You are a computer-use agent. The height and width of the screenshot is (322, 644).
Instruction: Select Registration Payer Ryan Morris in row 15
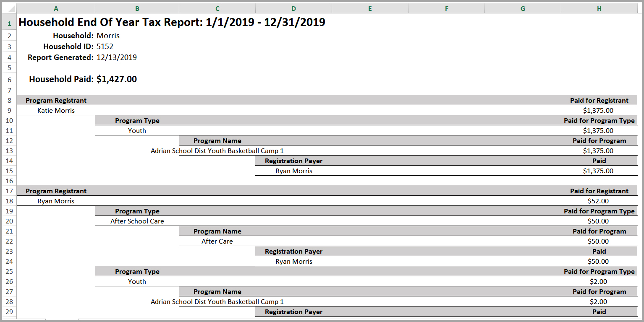coord(293,171)
